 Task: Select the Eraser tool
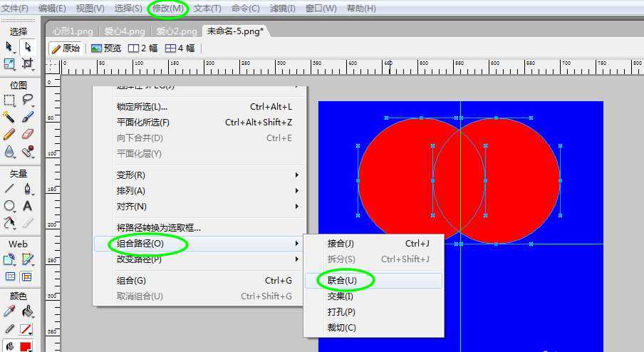(28, 133)
